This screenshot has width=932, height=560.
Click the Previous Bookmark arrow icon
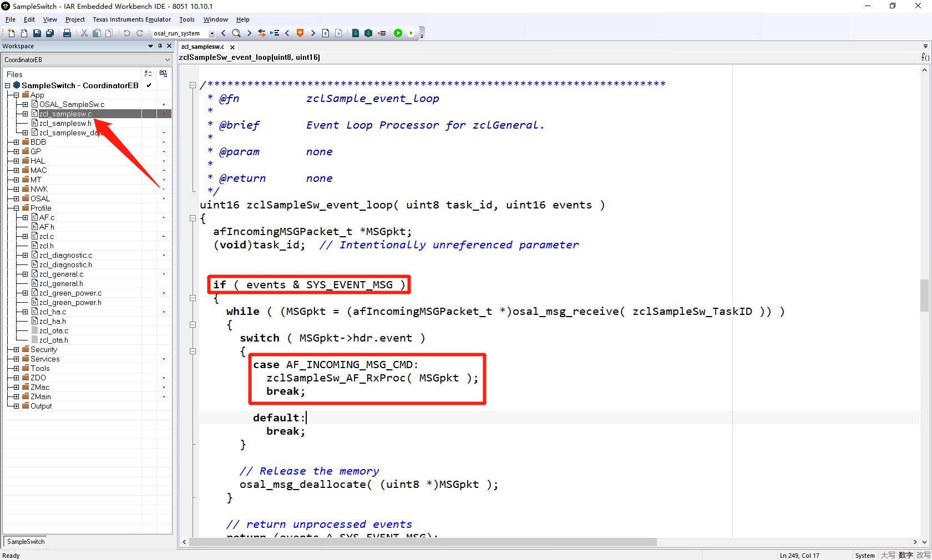point(287,33)
